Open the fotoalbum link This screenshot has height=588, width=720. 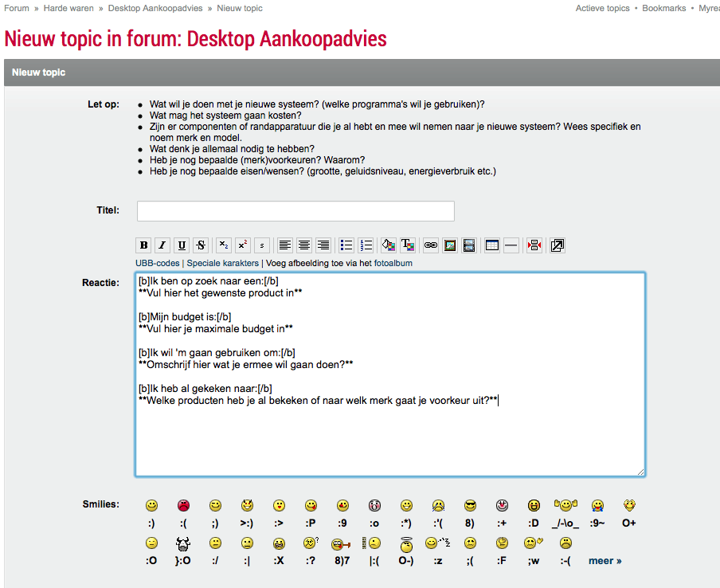pyautogui.click(x=393, y=263)
